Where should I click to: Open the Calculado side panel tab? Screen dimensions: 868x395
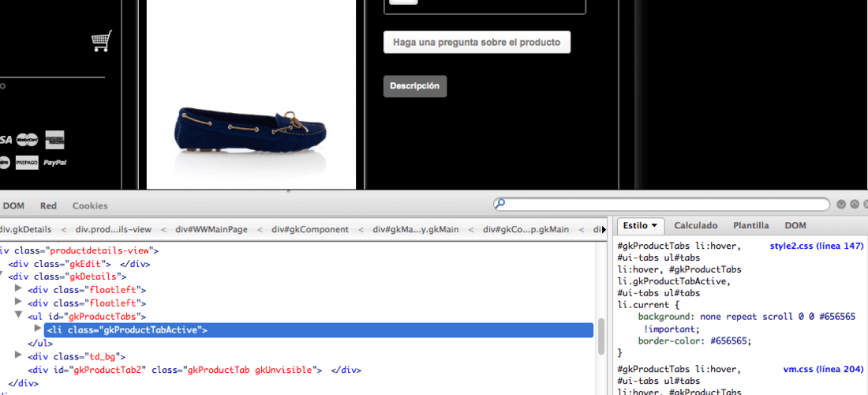(696, 225)
